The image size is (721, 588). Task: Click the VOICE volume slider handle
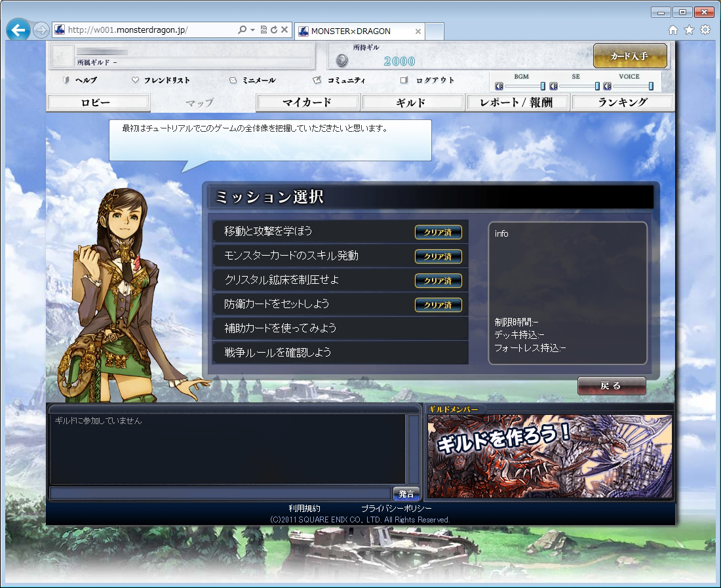click(x=651, y=86)
